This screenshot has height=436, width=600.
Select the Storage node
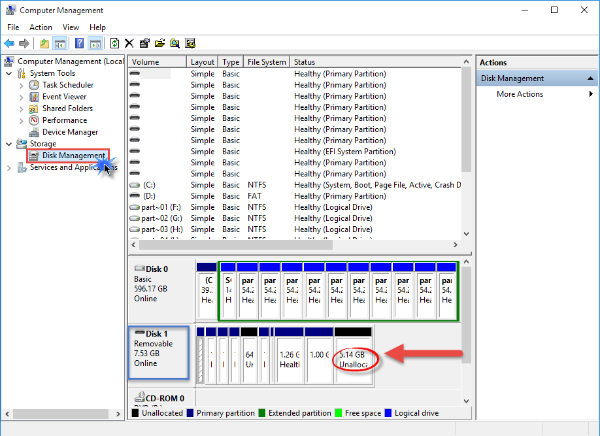pos(43,144)
